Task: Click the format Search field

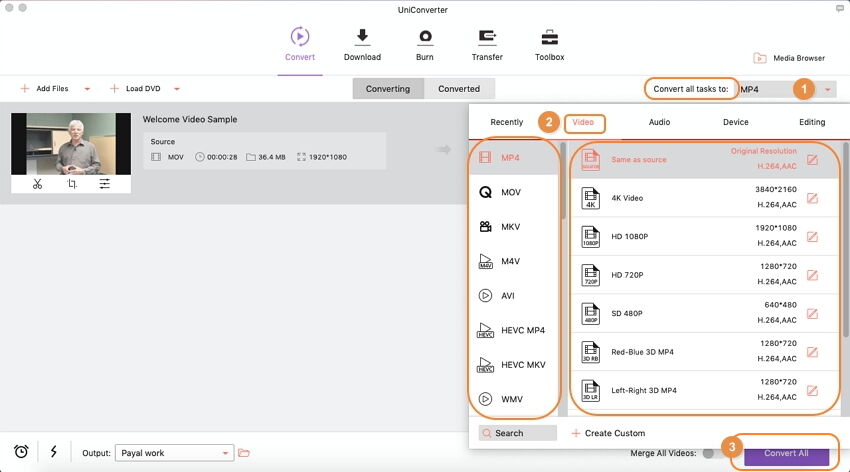Action: pyautogui.click(x=518, y=433)
